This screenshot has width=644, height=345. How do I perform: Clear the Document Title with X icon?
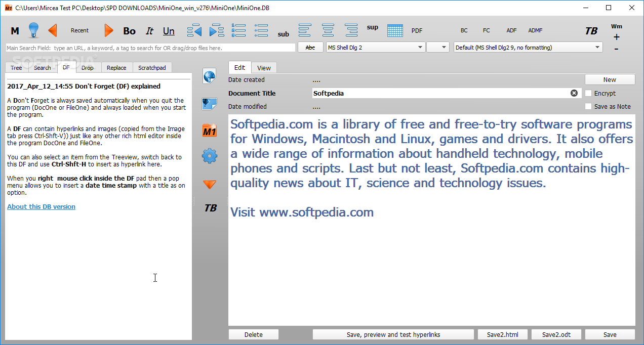tap(574, 93)
